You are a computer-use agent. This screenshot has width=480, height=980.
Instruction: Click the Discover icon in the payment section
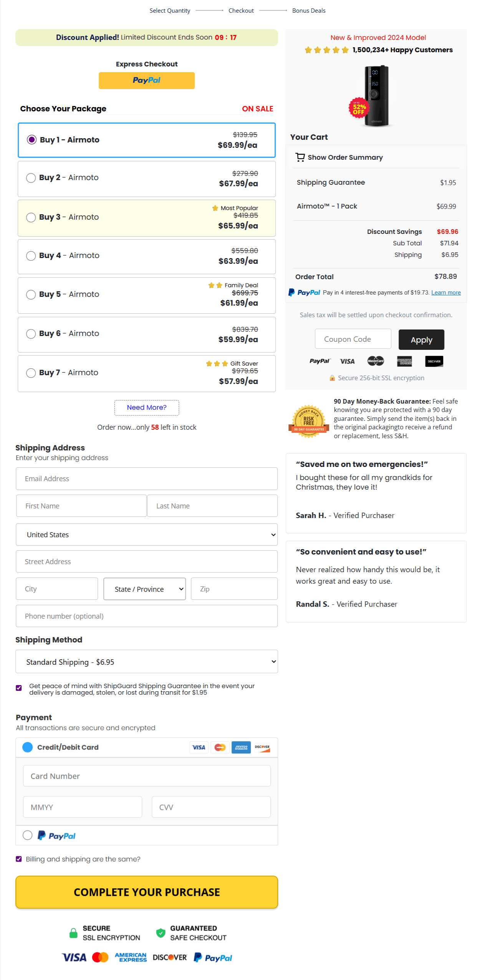(263, 747)
